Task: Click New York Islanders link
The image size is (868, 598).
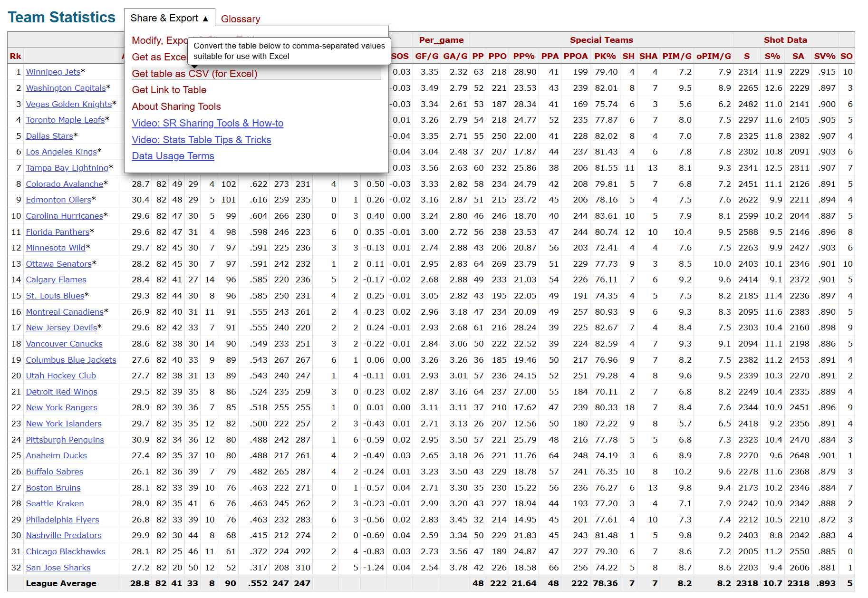Action: (63, 424)
